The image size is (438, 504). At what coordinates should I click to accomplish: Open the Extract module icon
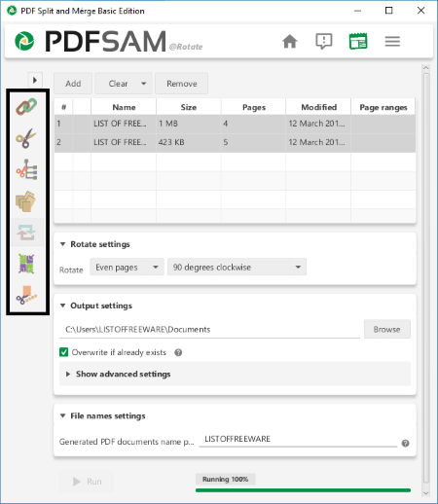26,264
